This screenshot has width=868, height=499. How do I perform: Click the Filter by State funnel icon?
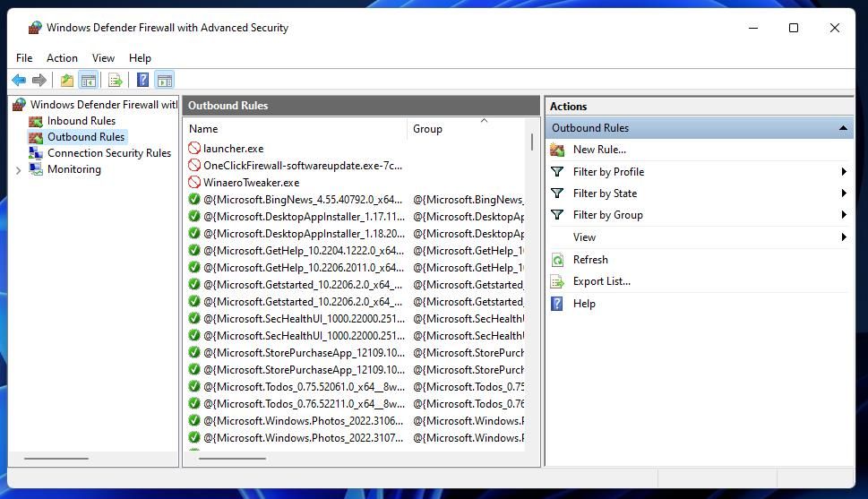557,194
